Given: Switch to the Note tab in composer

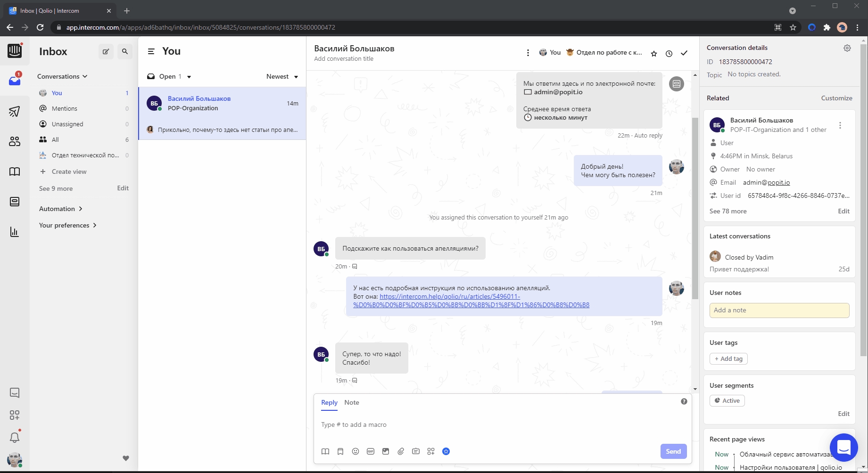Looking at the screenshot, I should tap(351, 402).
